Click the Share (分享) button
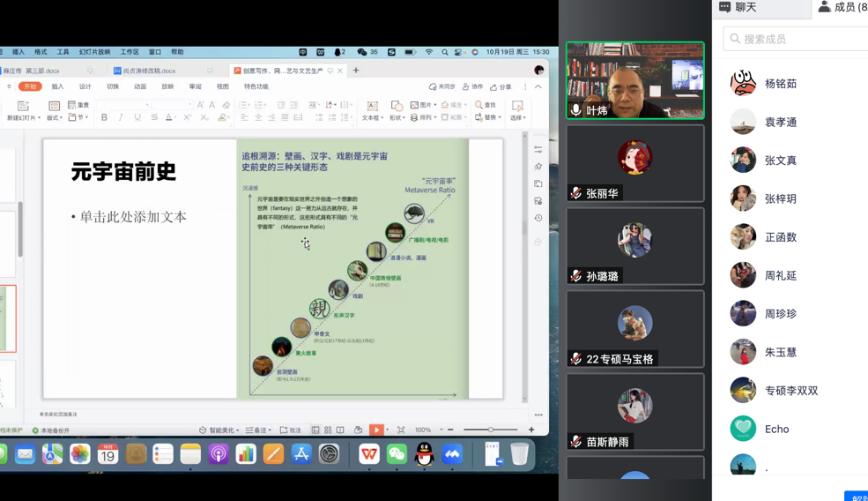This screenshot has height=501, width=868. pyautogui.click(x=501, y=86)
